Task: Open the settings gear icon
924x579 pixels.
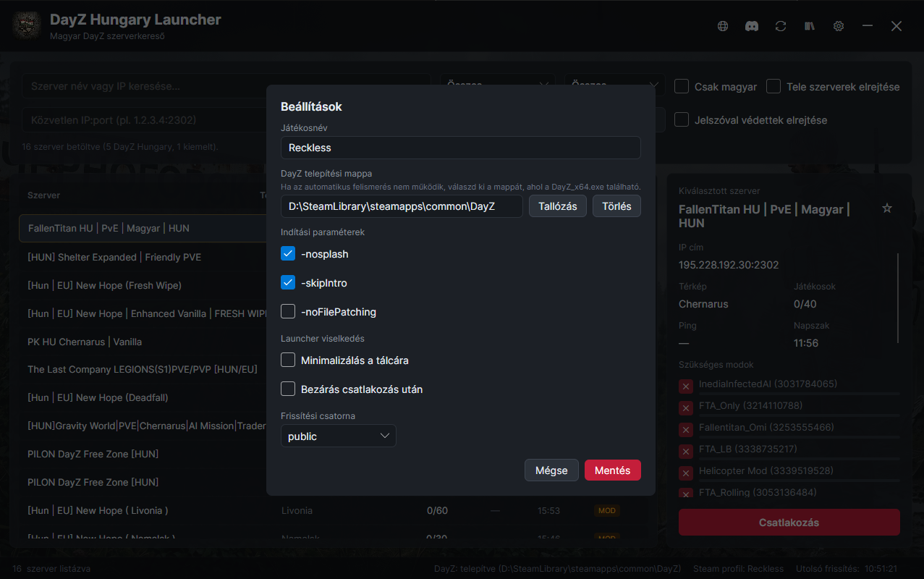Action: coord(838,26)
